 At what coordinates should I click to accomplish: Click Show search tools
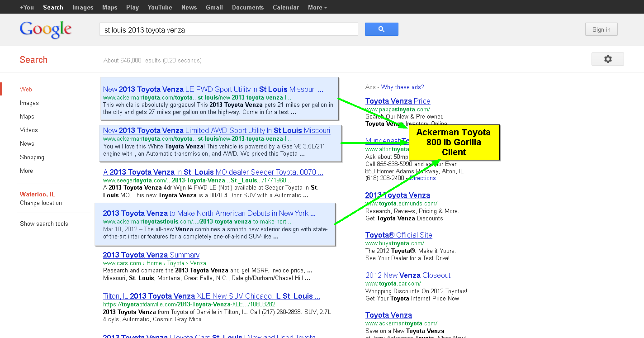(x=44, y=224)
